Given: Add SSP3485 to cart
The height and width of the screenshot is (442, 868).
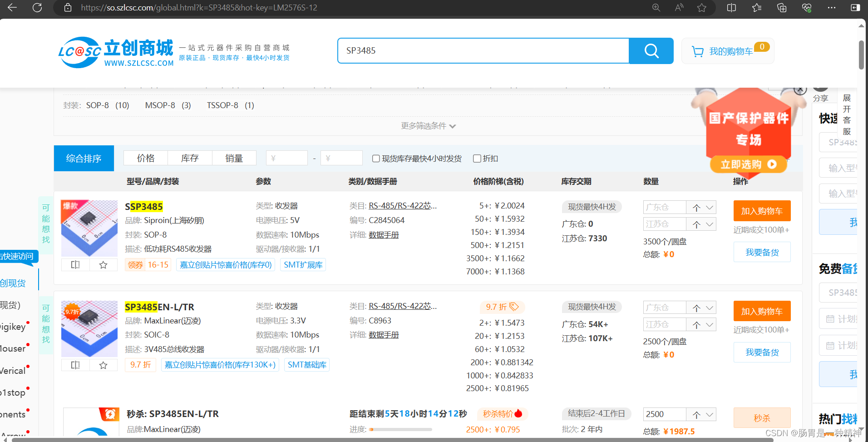Looking at the screenshot, I should (x=762, y=211).
